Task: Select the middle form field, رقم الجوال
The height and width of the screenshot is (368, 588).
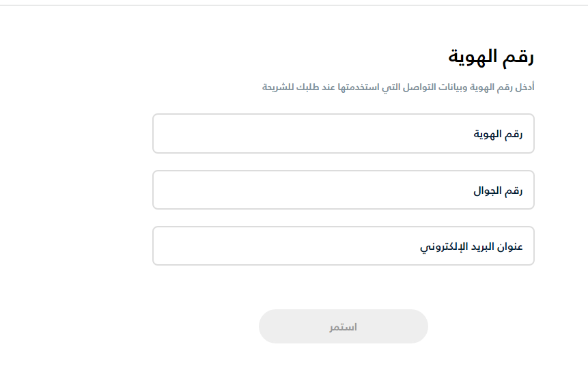Action: point(343,190)
